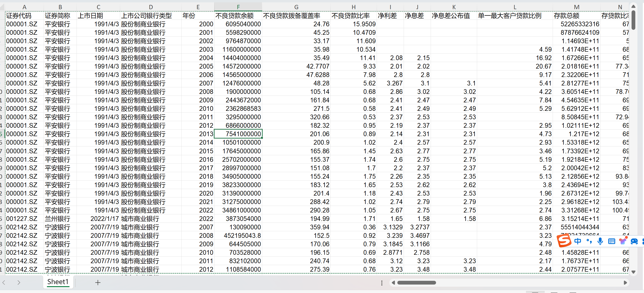The image size is (644, 293).
Task: Click vertical scrollbar down arrow
Action: (x=633, y=272)
